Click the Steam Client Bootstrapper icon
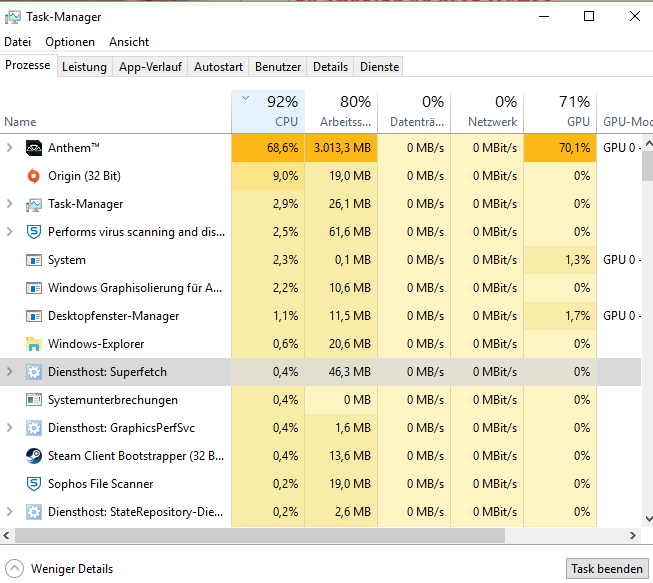This screenshot has width=653, height=583. (32, 456)
